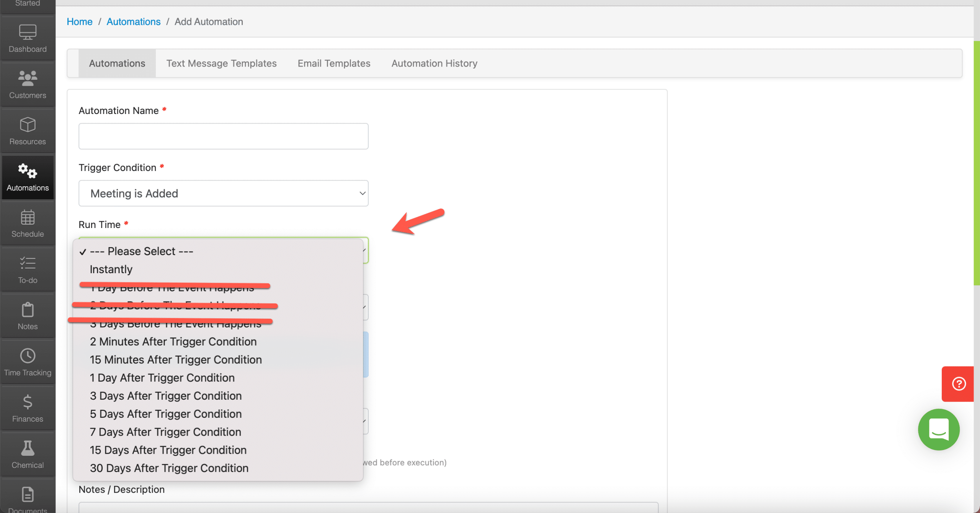Screen dimensions: 980x513
Task: Switch to the Email Templates tab
Action: coord(333,63)
